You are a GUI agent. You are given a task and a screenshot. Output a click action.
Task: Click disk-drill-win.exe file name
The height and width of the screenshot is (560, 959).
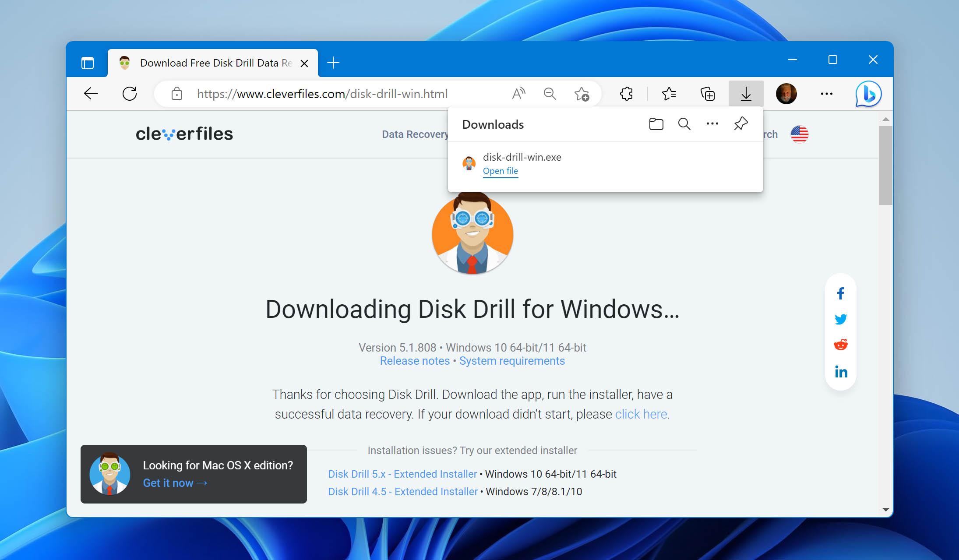pos(522,157)
